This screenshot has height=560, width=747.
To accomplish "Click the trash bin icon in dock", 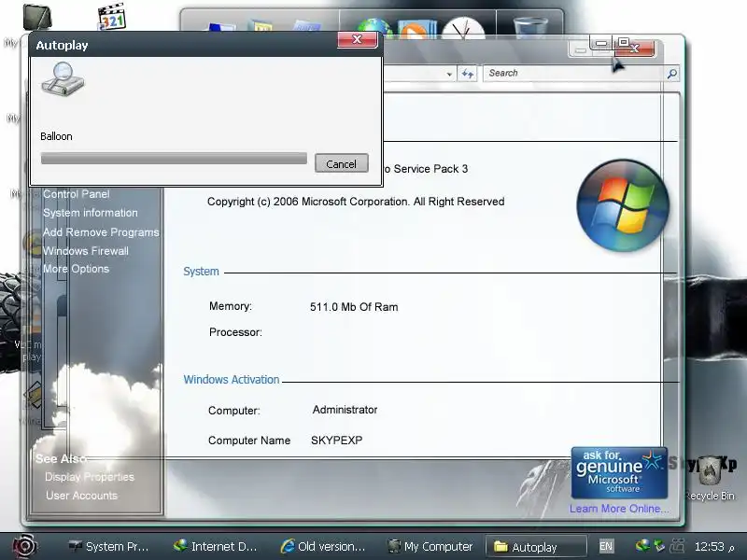I will 530,27.
